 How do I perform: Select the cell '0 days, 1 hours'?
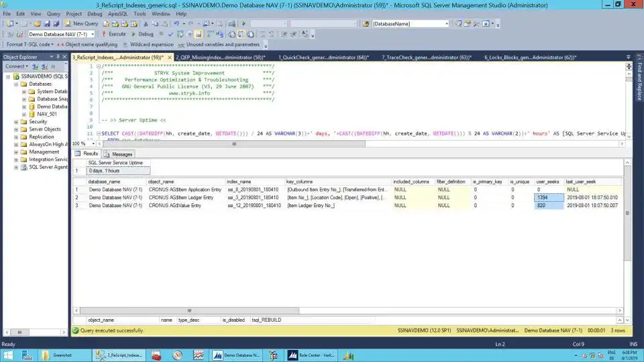tap(118, 171)
